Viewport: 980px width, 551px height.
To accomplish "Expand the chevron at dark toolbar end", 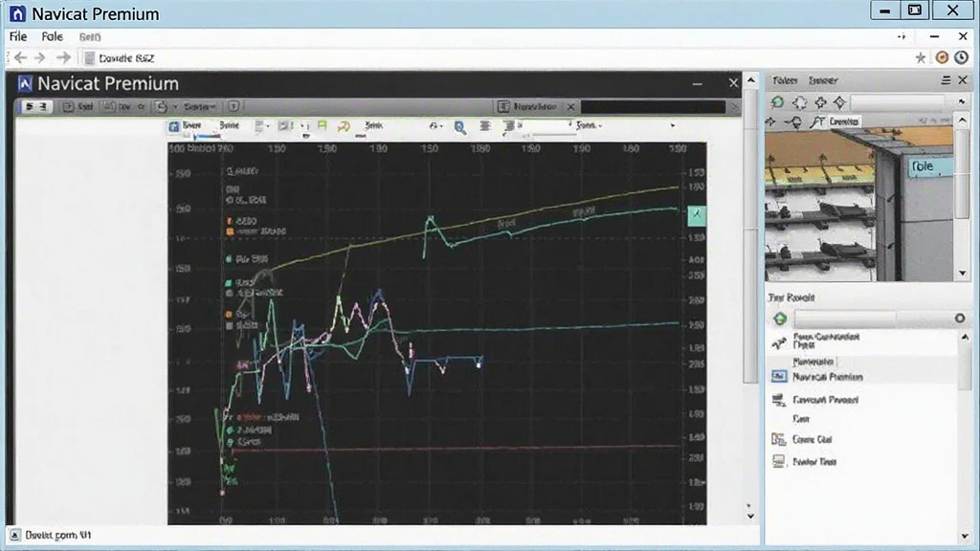I will coord(735,107).
